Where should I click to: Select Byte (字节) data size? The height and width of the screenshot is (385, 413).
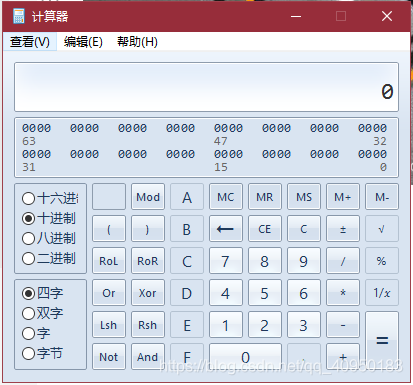[x=42, y=353]
